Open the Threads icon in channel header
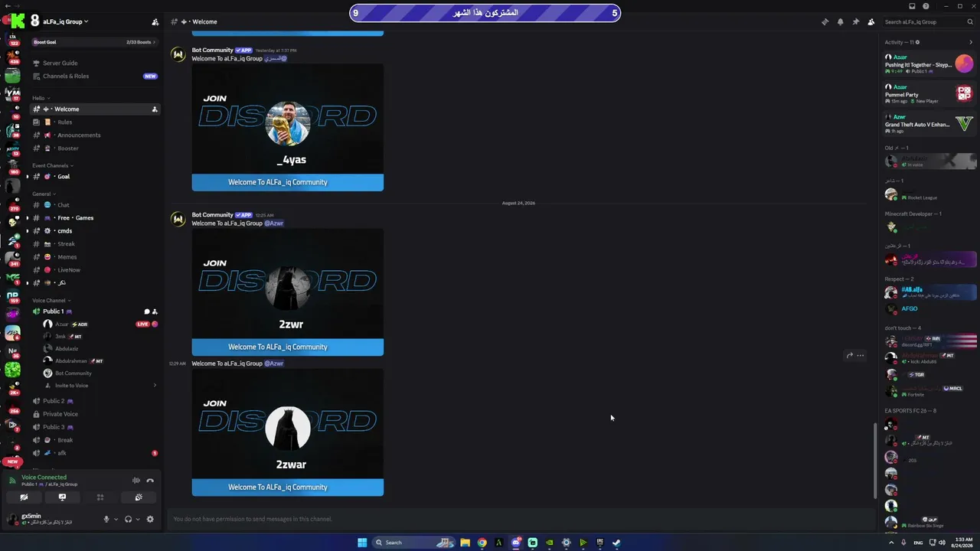980x551 pixels. [x=825, y=21]
